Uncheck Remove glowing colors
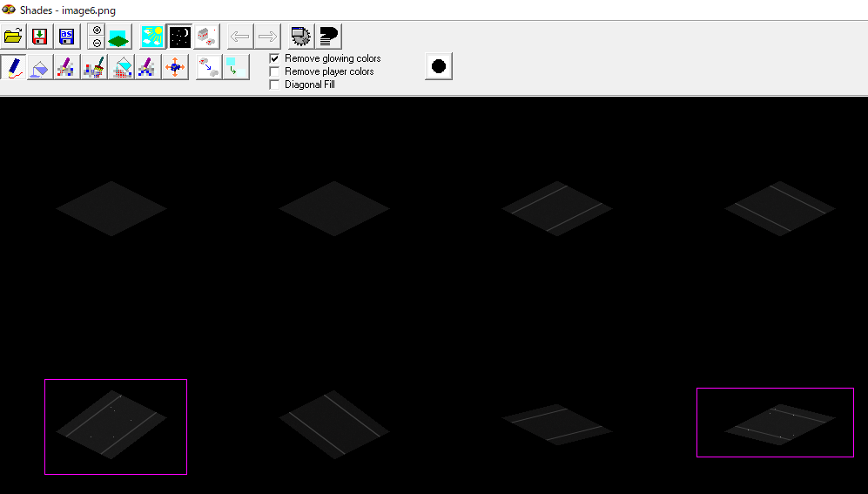868x494 pixels. (x=274, y=58)
